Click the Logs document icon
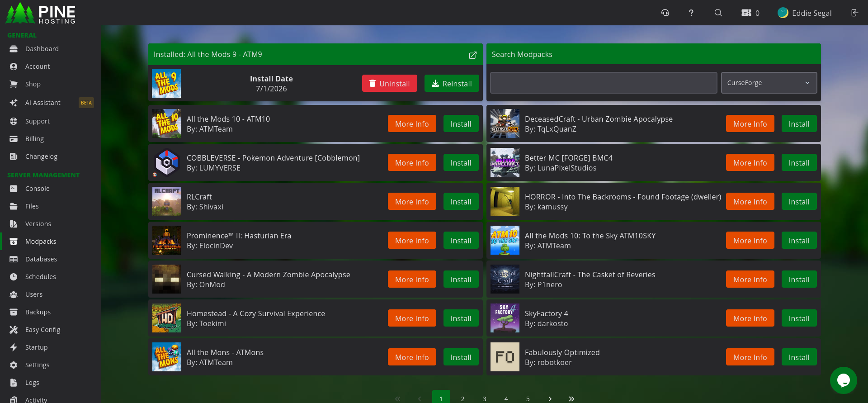The height and width of the screenshot is (403, 868). pyautogui.click(x=14, y=383)
